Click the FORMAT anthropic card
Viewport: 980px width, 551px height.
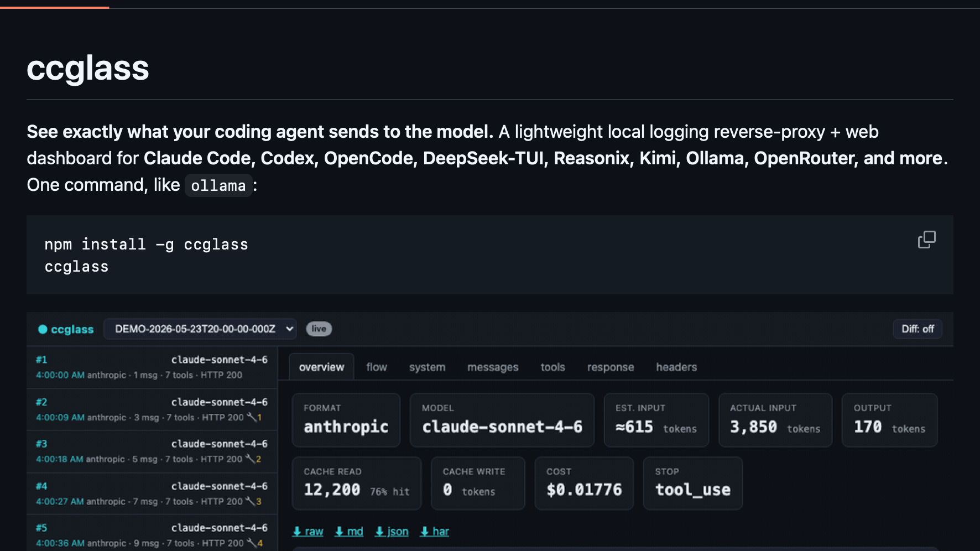pos(346,420)
